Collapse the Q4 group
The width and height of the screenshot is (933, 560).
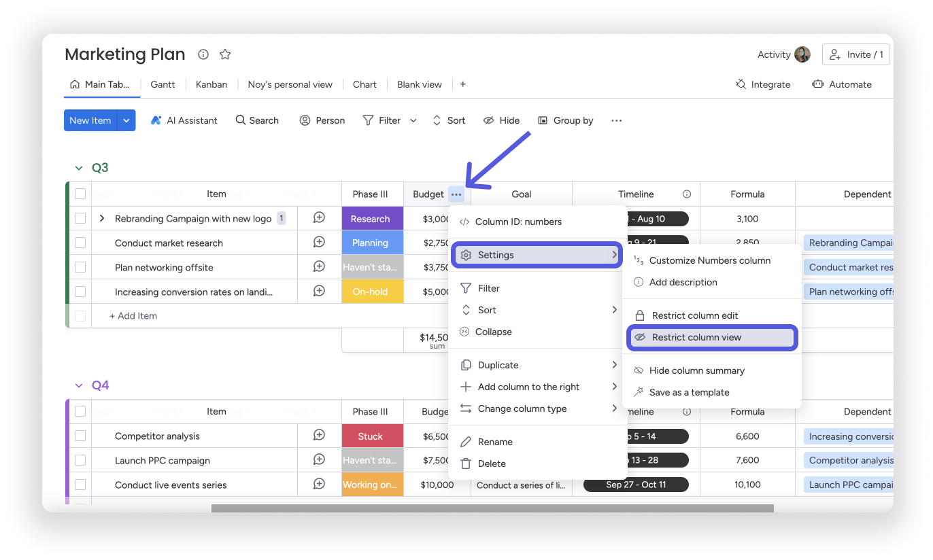point(78,385)
